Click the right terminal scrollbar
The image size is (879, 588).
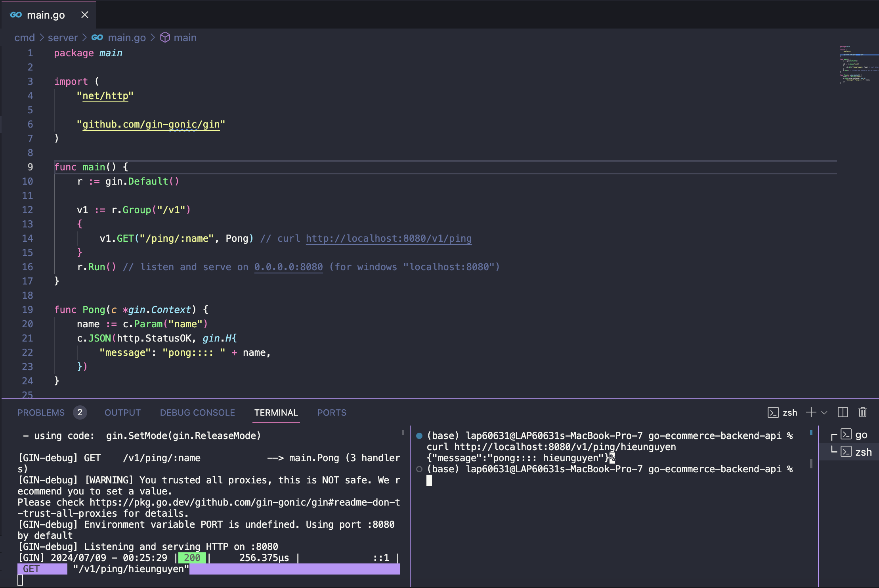pos(811,463)
